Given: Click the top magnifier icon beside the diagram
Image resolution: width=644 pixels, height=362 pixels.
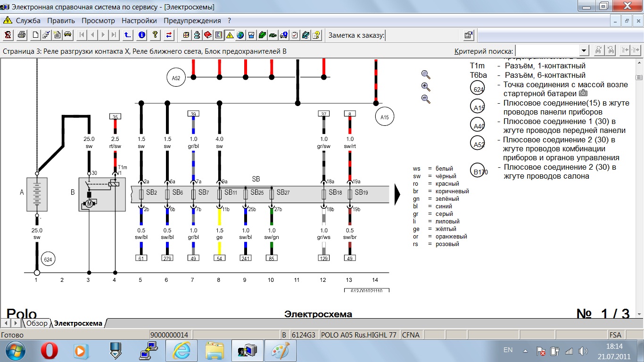Looking at the screenshot, I should pos(426,74).
